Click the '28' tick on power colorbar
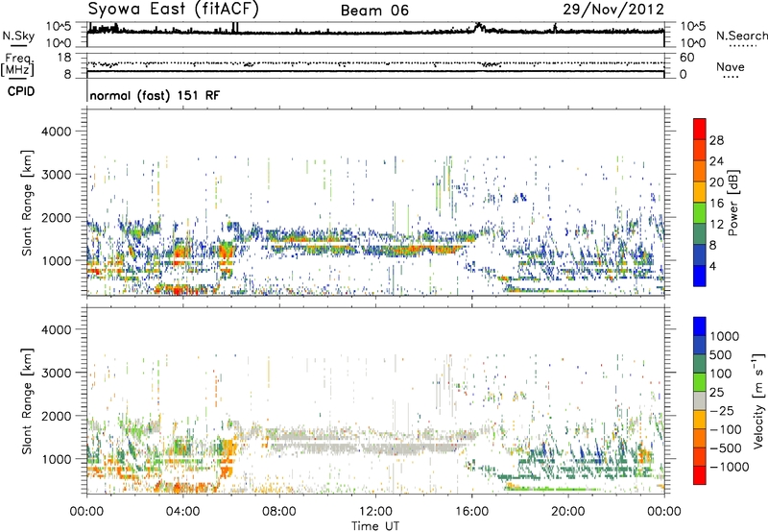Image resolution: width=768 pixels, height=532 pixels. click(x=716, y=140)
